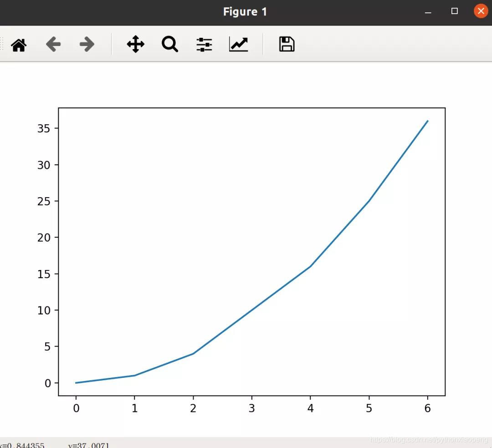Minimize the Figure 1 window
492x448 pixels.
[428, 12]
